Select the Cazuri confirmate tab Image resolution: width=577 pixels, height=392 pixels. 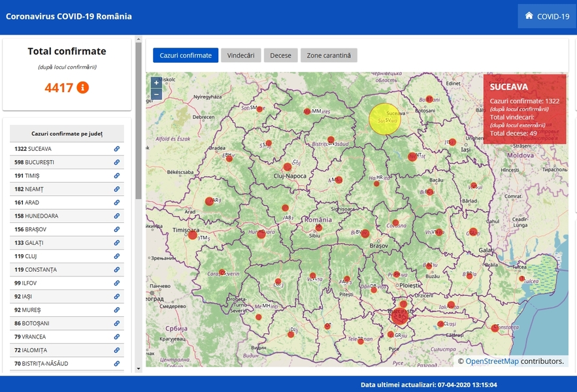186,56
